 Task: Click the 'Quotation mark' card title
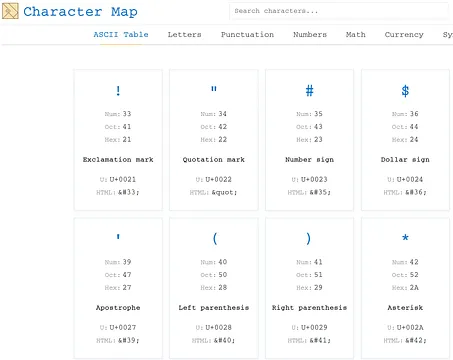coord(214,160)
